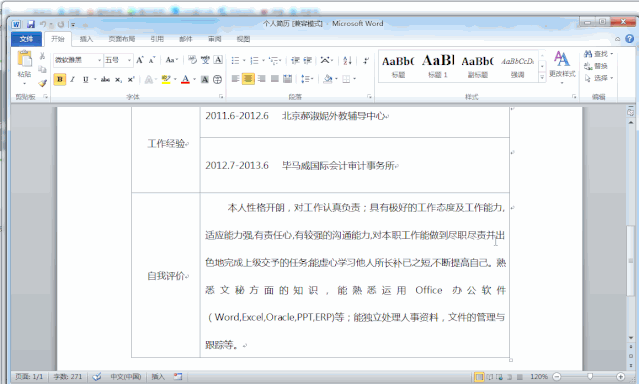Click the macro recording icon in status bar

tap(178, 377)
